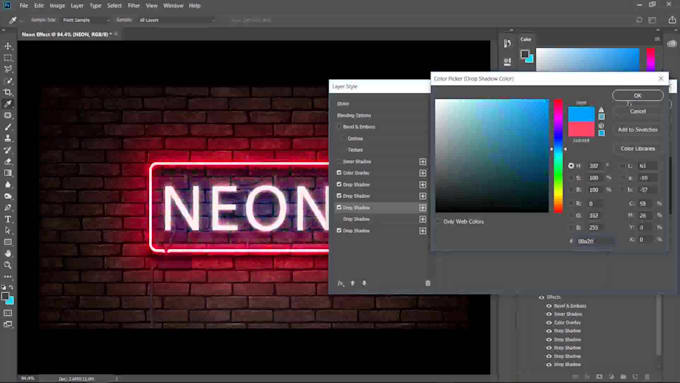
Task: Hide the Inner Shadow effect eye
Action: click(549, 314)
